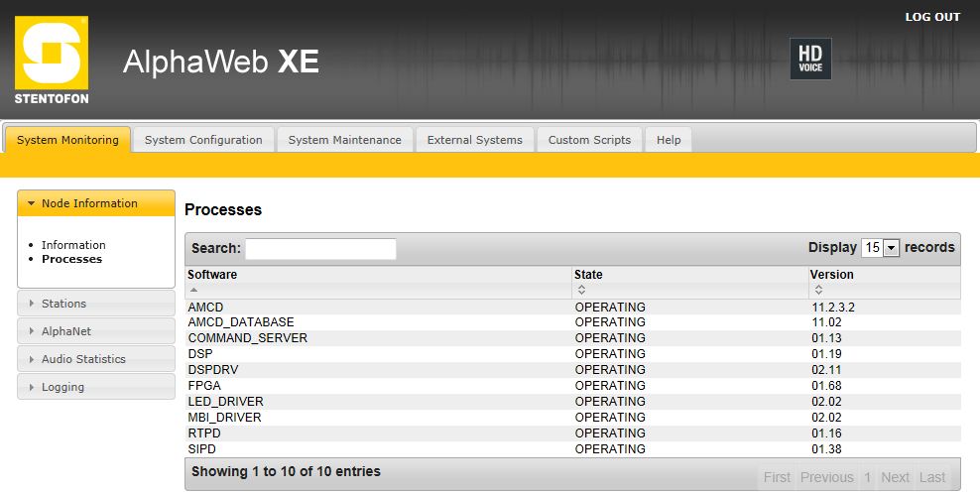Select the AMCD_DATABASE process name
Viewport: 980px width, 495px height.
pyautogui.click(x=241, y=322)
